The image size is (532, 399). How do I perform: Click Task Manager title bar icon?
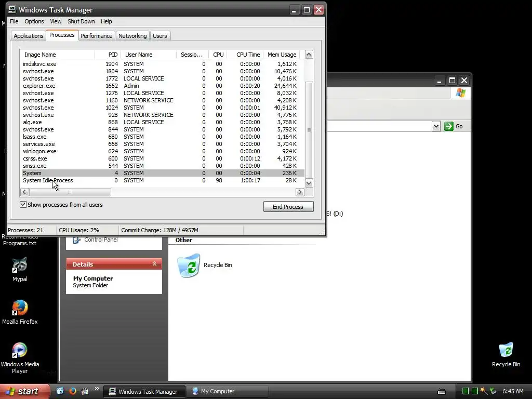[12, 9]
